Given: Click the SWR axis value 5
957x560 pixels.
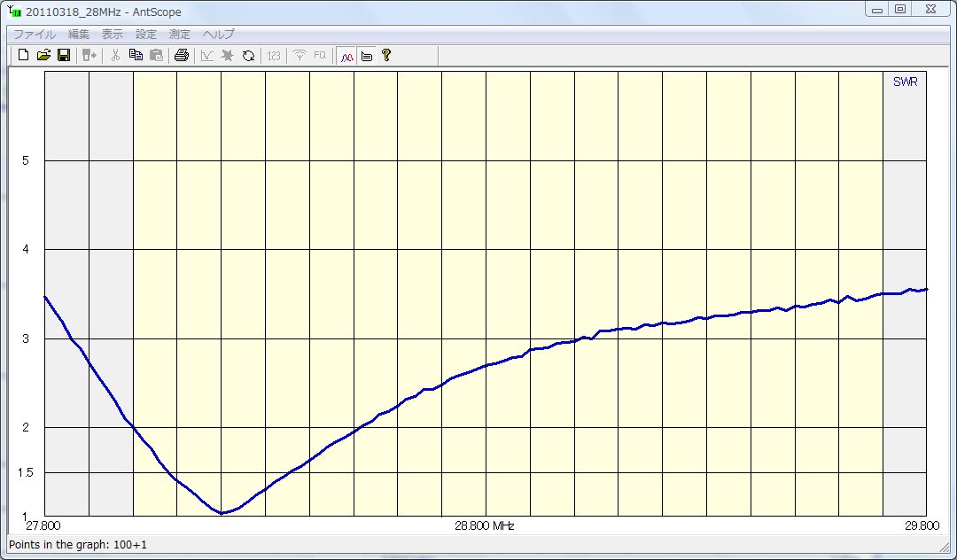Looking at the screenshot, I should tap(25, 160).
